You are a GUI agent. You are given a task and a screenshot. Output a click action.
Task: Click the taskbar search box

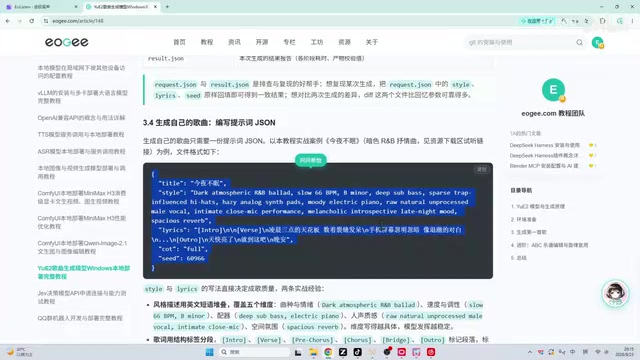pos(254,352)
